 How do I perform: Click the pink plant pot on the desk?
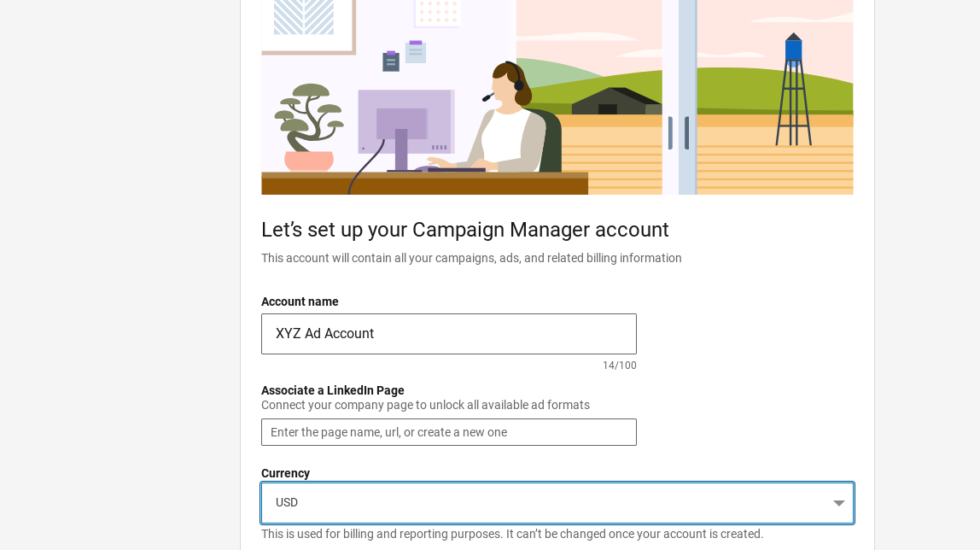(x=309, y=161)
